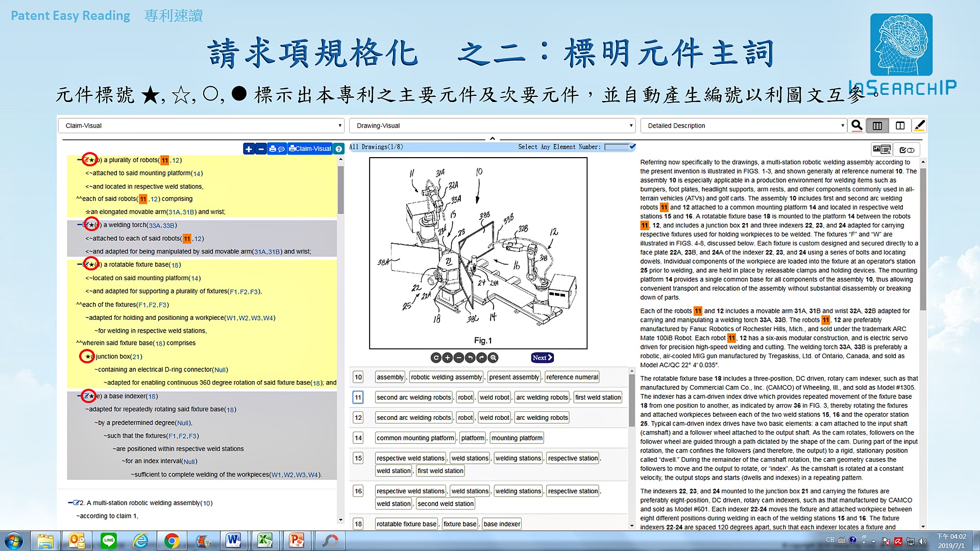
Task: Zoom out of the Fig.1 drawing
Action: 458,358
